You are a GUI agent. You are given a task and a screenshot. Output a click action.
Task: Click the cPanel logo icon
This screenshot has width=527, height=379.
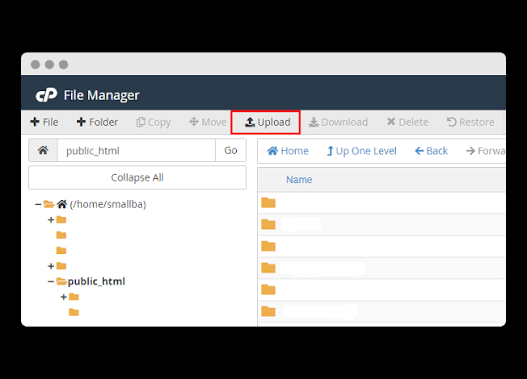click(46, 95)
